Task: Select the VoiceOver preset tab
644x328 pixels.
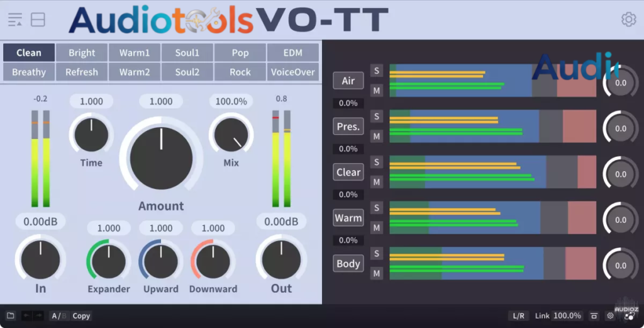Action: [293, 72]
